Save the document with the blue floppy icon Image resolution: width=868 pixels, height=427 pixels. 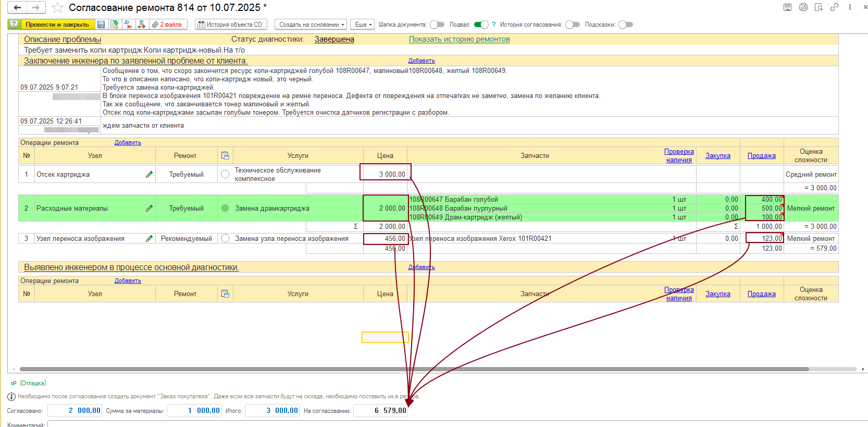tap(102, 25)
